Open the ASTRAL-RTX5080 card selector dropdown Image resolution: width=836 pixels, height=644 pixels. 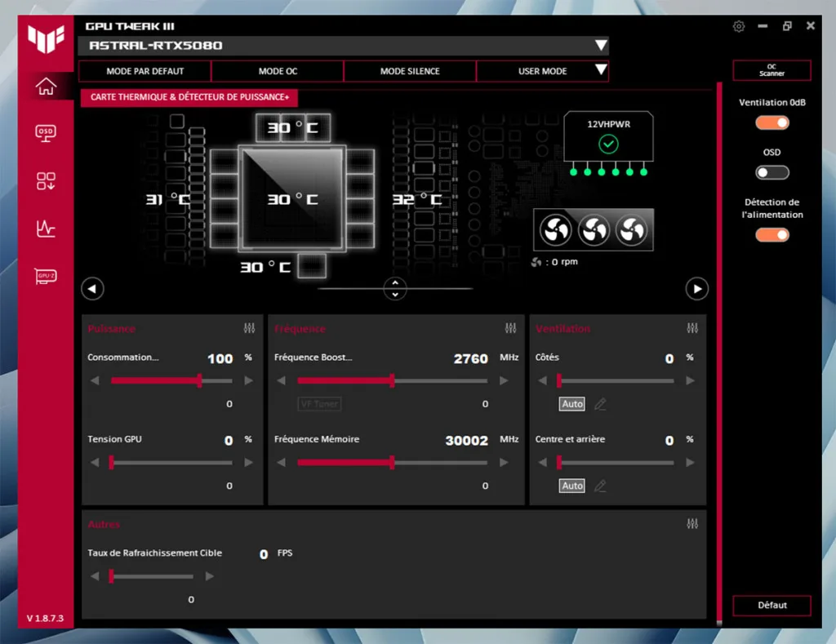(x=602, y=46)
